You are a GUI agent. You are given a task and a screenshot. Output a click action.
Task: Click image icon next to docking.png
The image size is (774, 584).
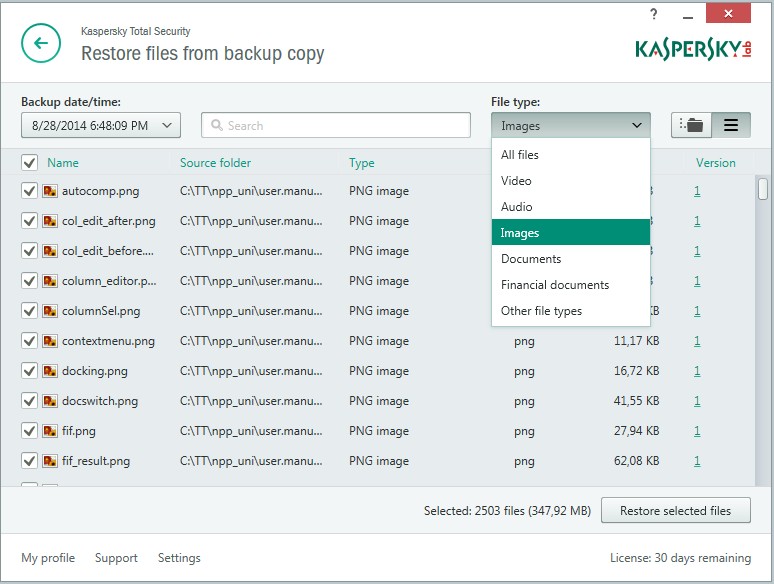(x=49, y=371)
